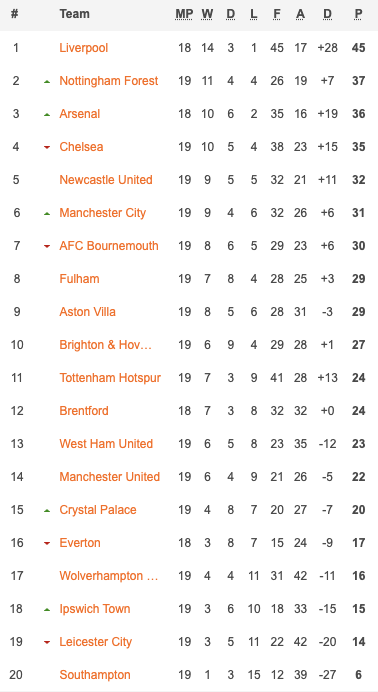Click the red down arrow next to AFC Bournemouth
This screenshot has width=378, height=692.
(x=47, y=246)
